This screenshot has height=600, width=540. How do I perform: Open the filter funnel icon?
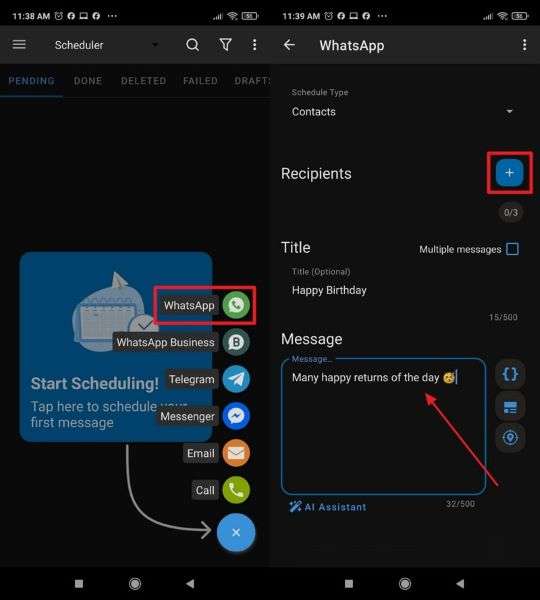coord(225,45)
